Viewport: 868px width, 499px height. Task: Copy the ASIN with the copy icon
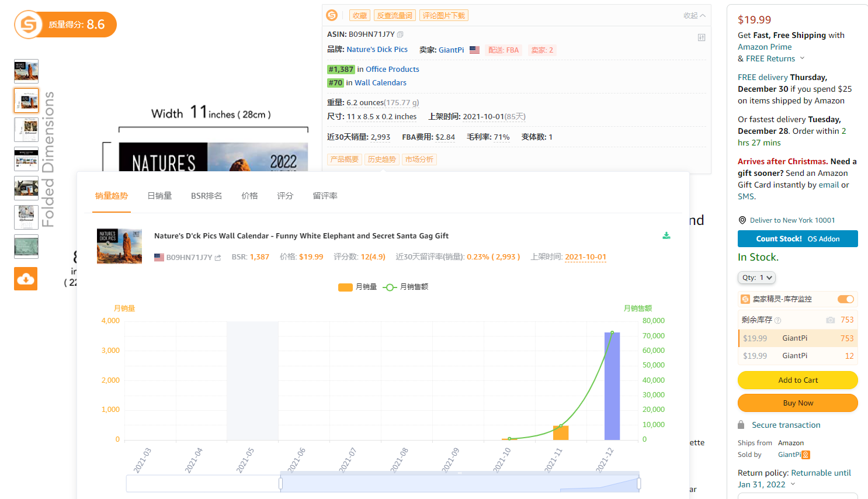point(400,34)
